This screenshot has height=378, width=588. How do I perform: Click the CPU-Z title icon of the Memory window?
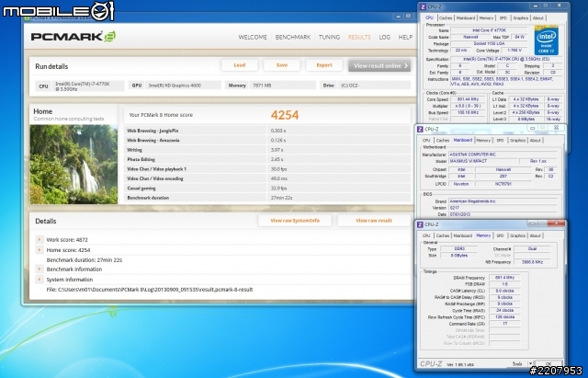coord(421,224)
